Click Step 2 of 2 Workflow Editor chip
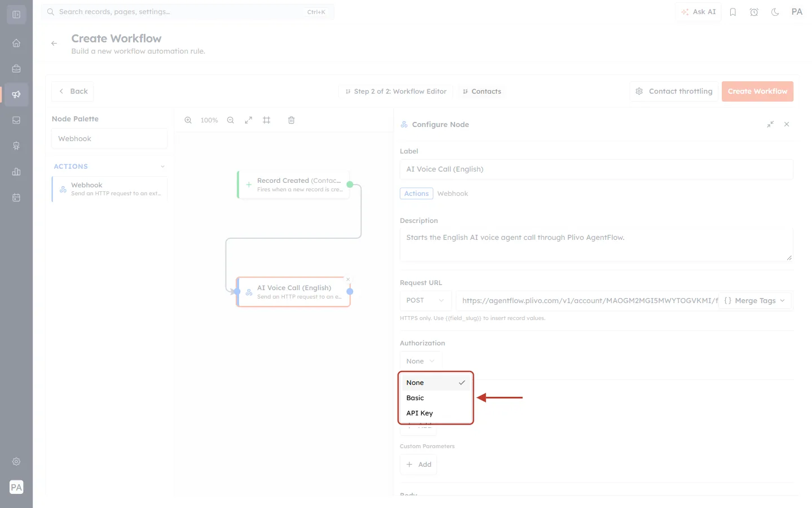The image size is (812, 508). pos(396,91)
